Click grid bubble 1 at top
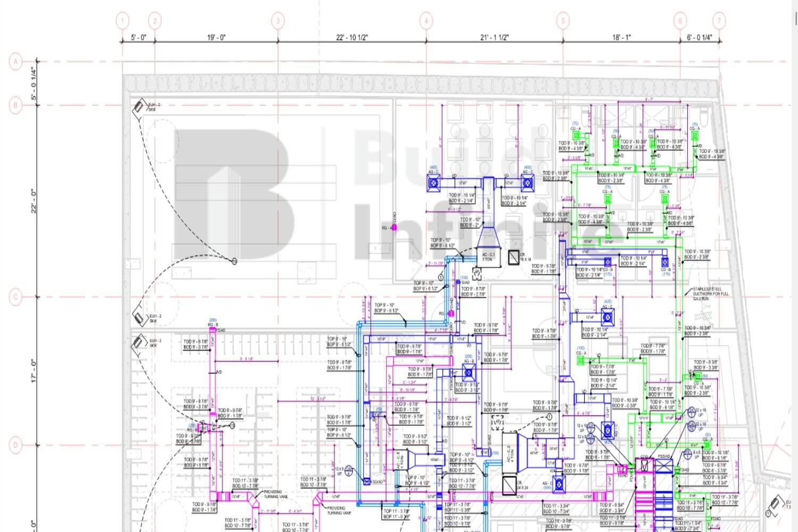This screenshot has height=532, width=798. [x=123, y=21]
